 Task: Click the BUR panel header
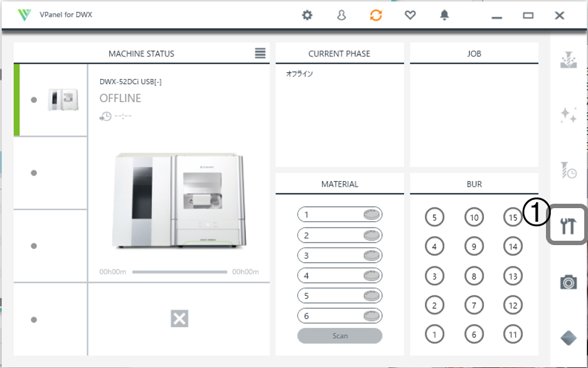pyautogui.click(x=474, y=184)
